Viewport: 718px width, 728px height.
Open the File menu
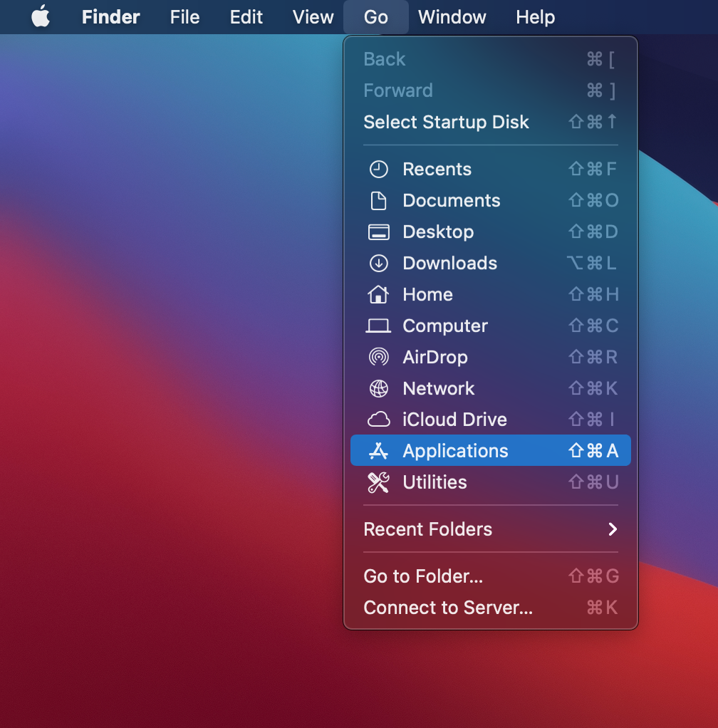(x=184, y=17)
